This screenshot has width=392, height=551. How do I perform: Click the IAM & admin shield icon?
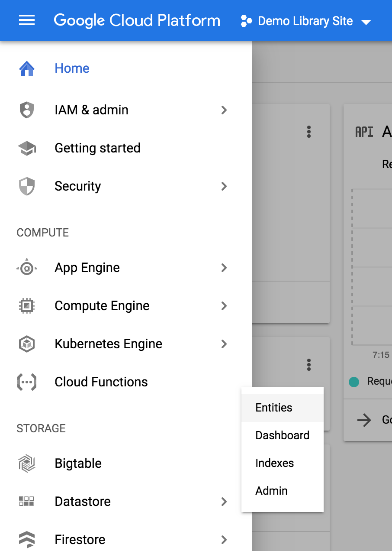27,110
